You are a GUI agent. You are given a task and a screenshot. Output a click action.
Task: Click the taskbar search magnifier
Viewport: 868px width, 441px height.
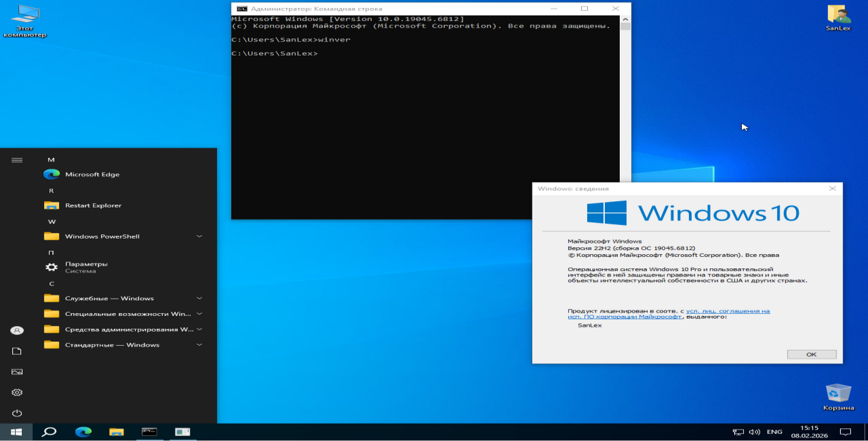49,432
